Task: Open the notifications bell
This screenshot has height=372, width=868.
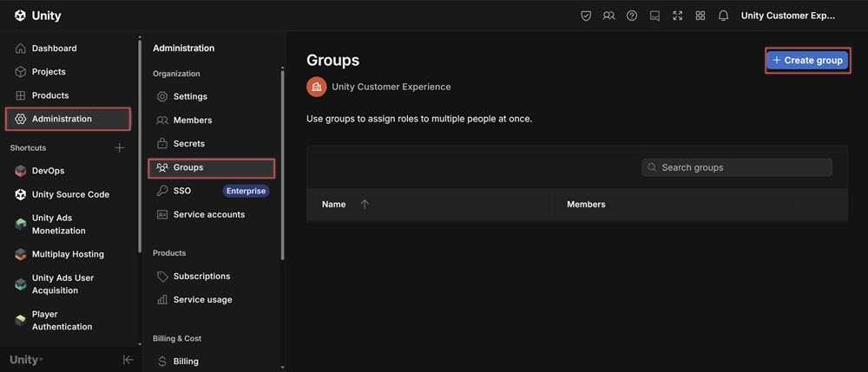Action: 723,16
